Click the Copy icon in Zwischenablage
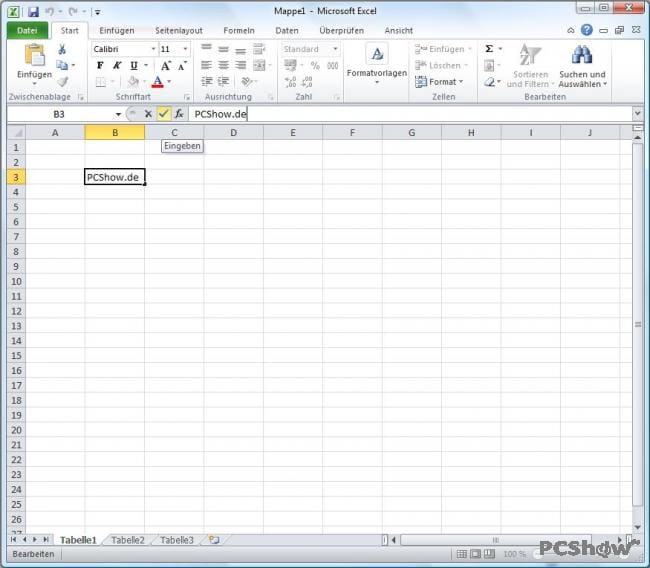The width and height of the screenshot is (650, 568). pyautogui.click(x=62, y=65)
